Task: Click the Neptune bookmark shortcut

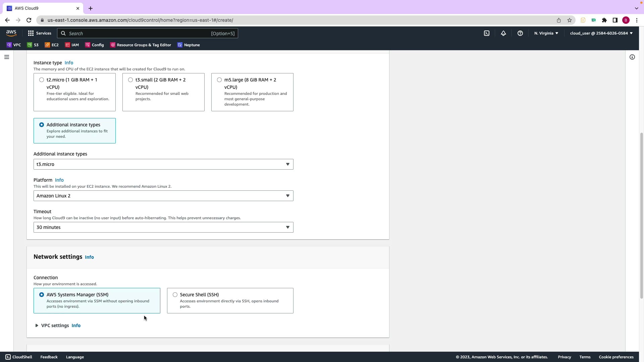Action: click(x=189, y=45)
